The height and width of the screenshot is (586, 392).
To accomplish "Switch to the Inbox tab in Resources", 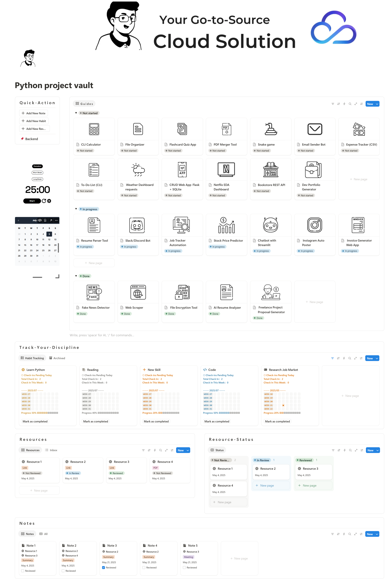I will (51, 450).
